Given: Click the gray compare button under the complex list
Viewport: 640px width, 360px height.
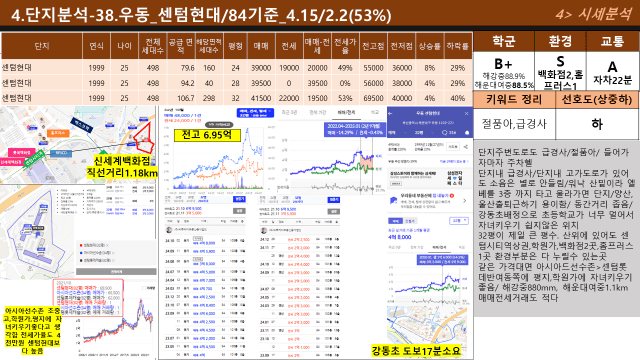Looking at the screenshot, I should pos(116,271).
